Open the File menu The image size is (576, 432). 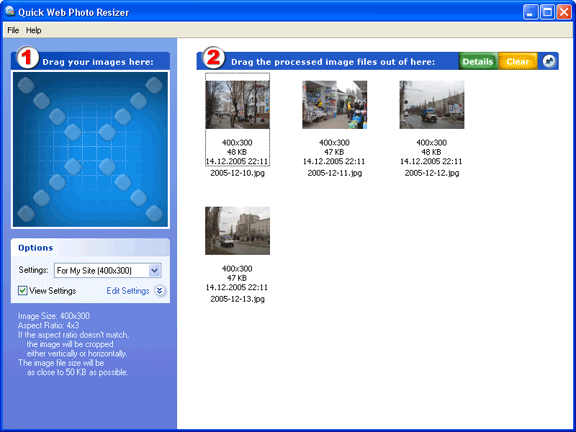[x=13, y=30]
